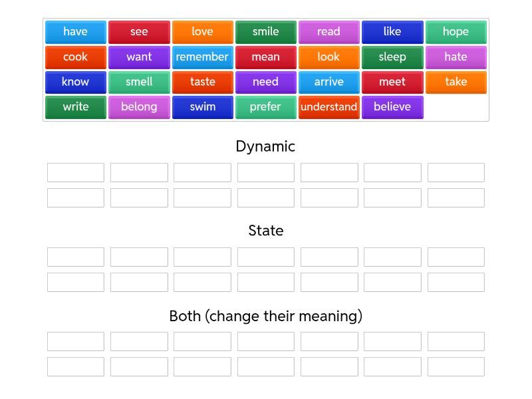Screen dimensions: 532x399
Task: Click 'Both (change their meaning)' heading
Action: click(265, 316)
